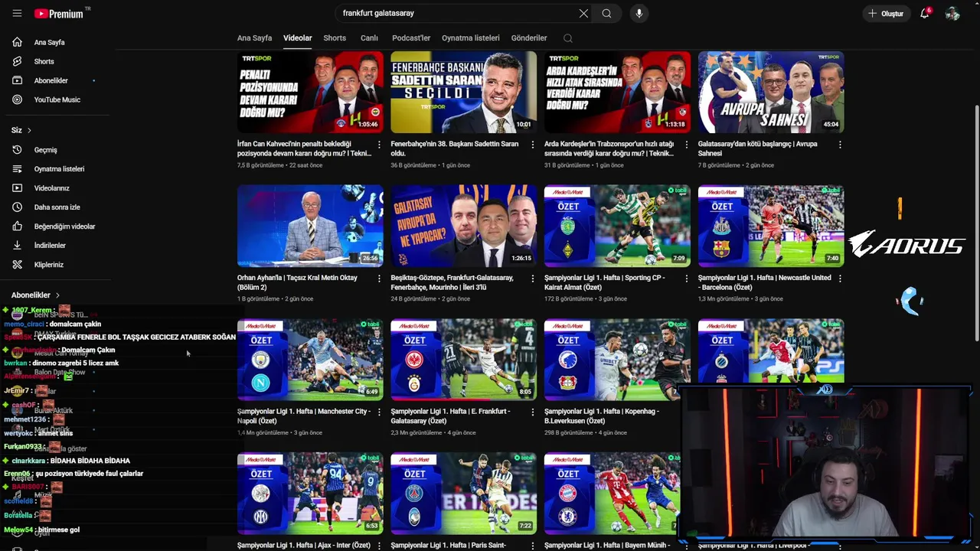Switch to Oynatma listeleri tab

pos(470,37)
